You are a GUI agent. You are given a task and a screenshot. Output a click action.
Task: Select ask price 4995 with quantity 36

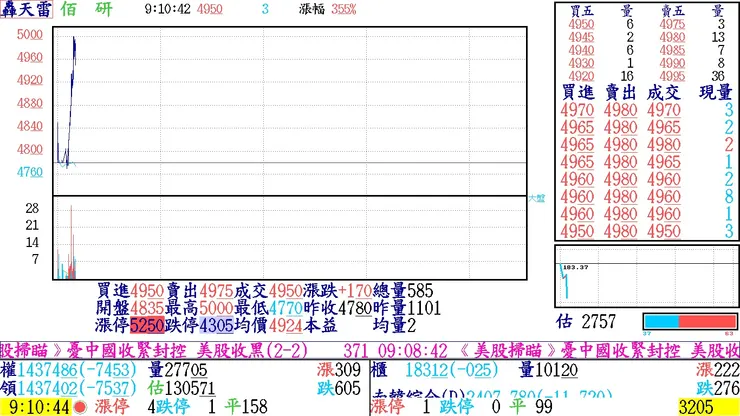673,76
